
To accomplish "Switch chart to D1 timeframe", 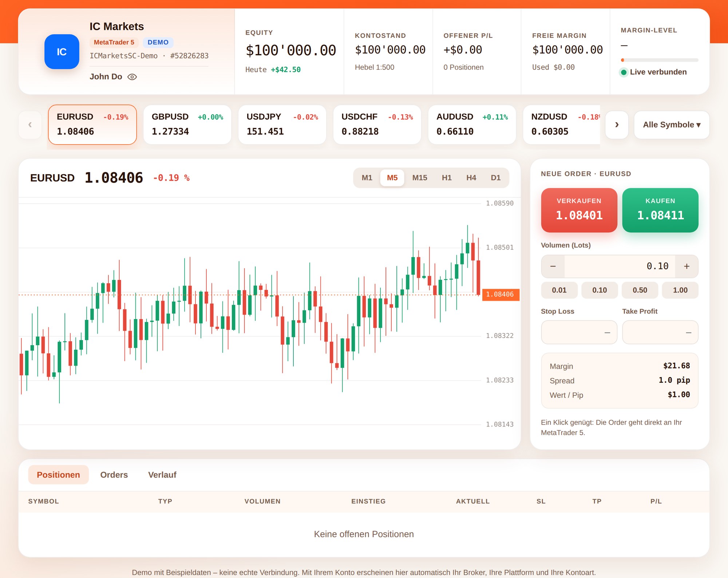I will (x=495, y=178).
